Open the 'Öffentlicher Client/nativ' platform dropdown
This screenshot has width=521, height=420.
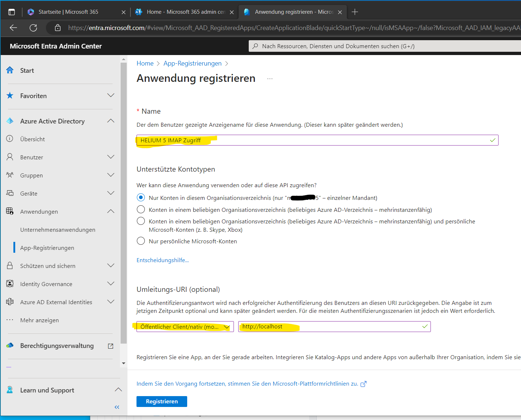pyautogui.click(x=185, y=327)
